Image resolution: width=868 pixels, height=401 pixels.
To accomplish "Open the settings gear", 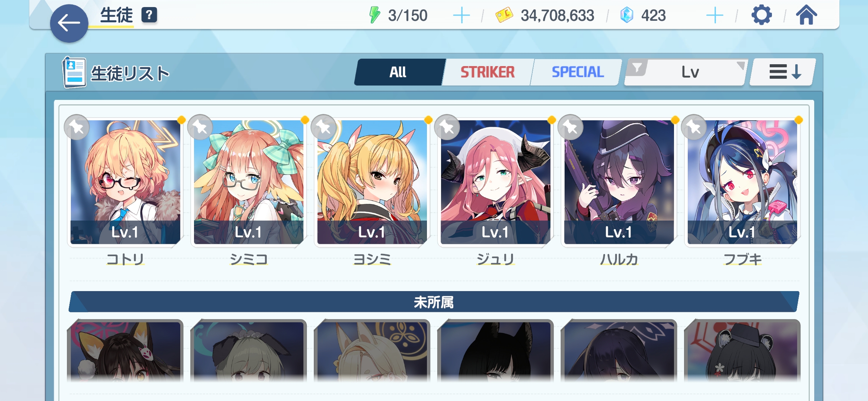I will pyautogui.click(x=762, y=15).
